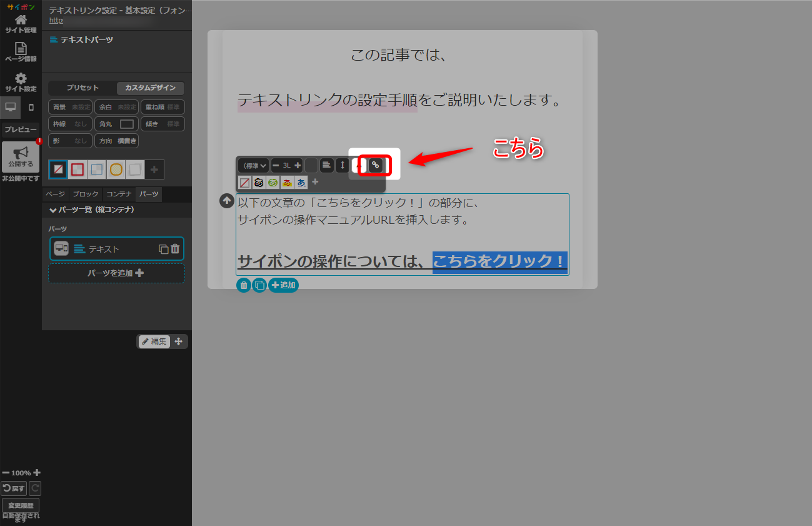
Task: Switch to ページ tab
Action: (55, 195)
